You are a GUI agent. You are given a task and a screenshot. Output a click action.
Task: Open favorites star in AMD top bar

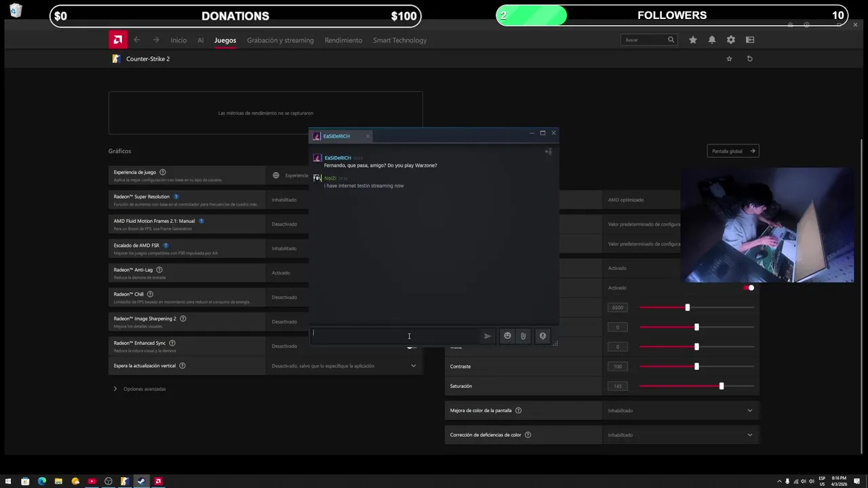(x=693, y=40)
